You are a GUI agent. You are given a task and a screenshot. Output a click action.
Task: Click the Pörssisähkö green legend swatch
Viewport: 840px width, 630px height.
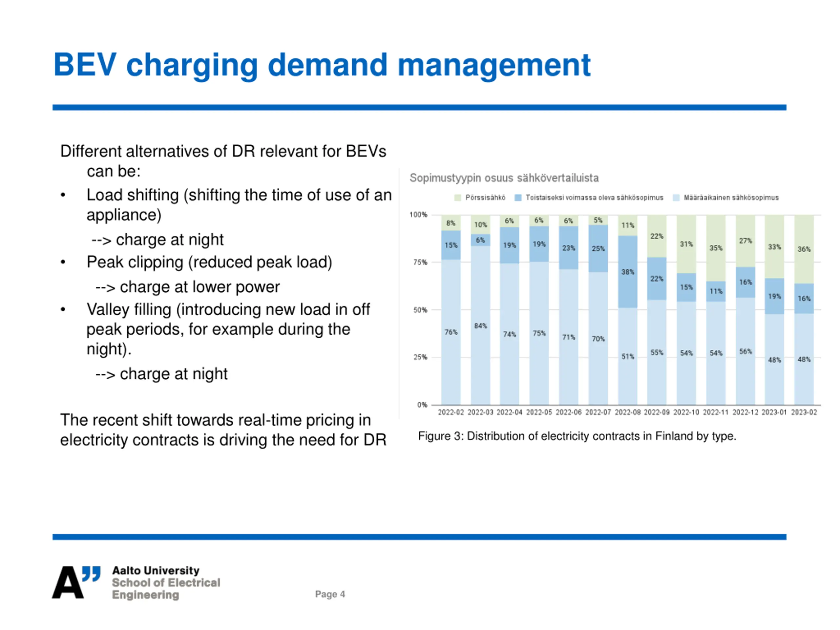coord(458,198)
